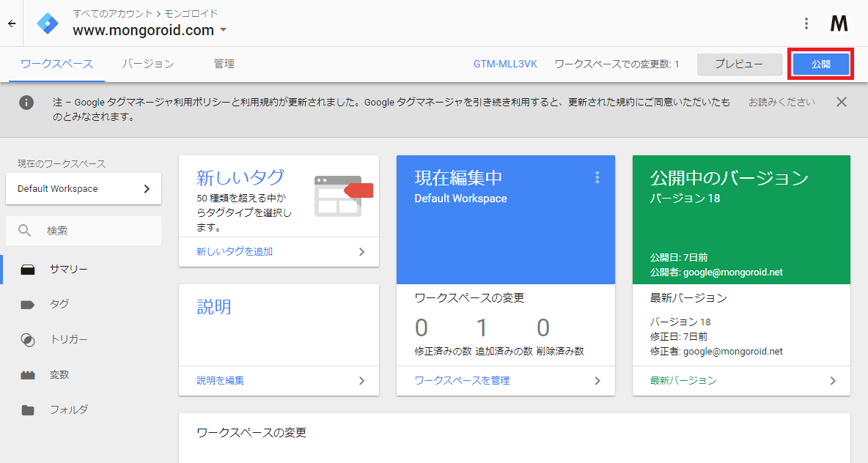The width and height of the screenshot is (868, 463).
Task: Click the green 最新バージョン link
Action: 683,380
